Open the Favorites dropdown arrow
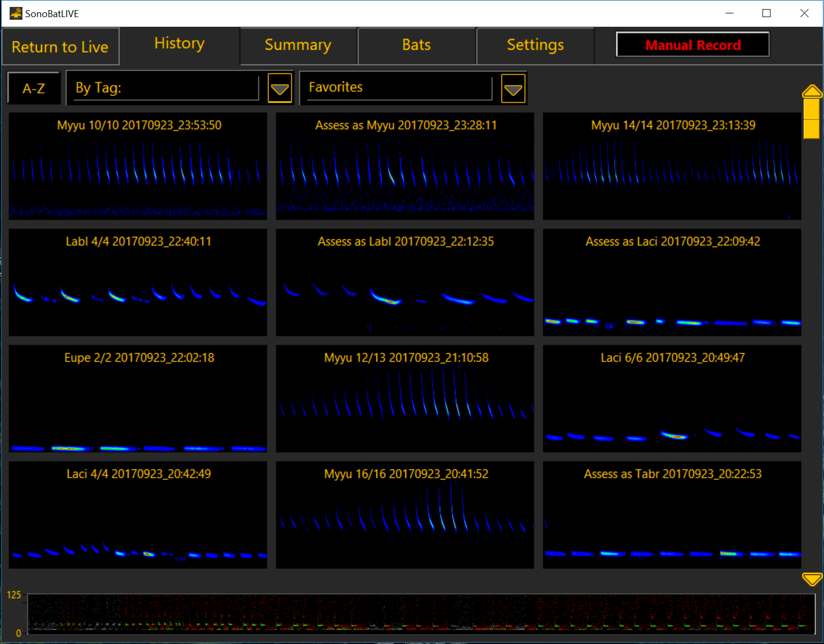Image resolution: width=824 pixels, height=644 pixels. (513, 88)
